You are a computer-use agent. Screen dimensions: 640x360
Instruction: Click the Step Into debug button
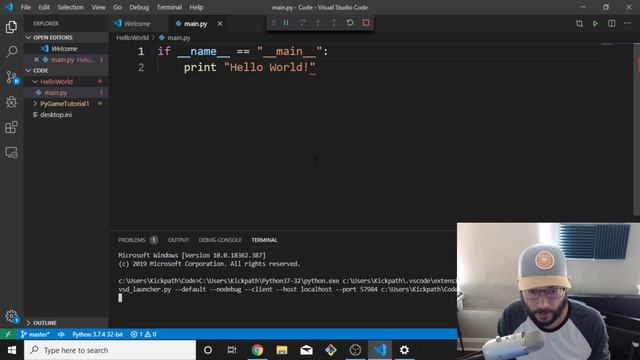[318, 23]
